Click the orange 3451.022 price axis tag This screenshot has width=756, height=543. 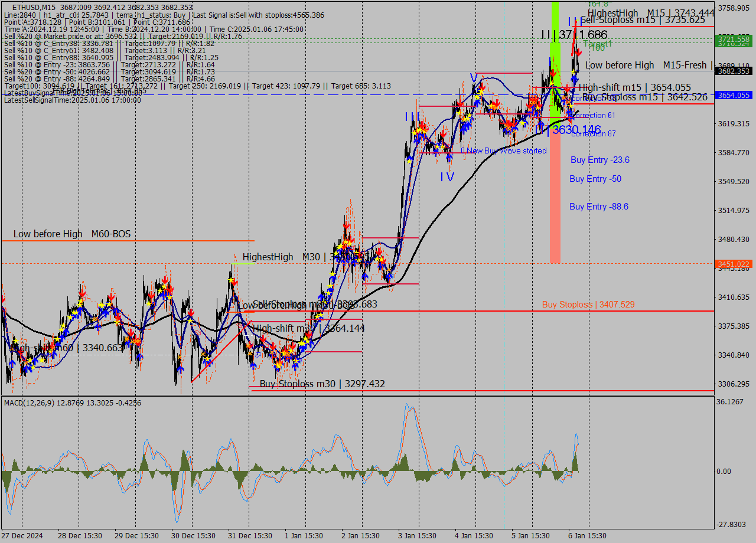click(x=733, y=264)
